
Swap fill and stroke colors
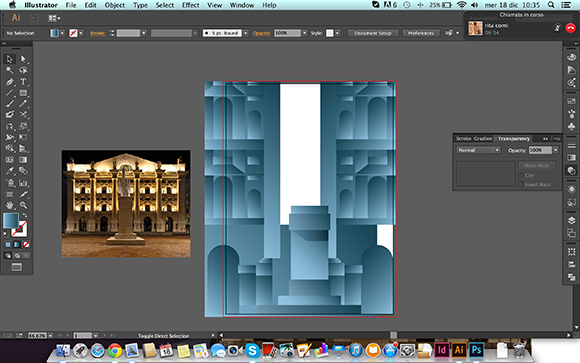point(24,215)
